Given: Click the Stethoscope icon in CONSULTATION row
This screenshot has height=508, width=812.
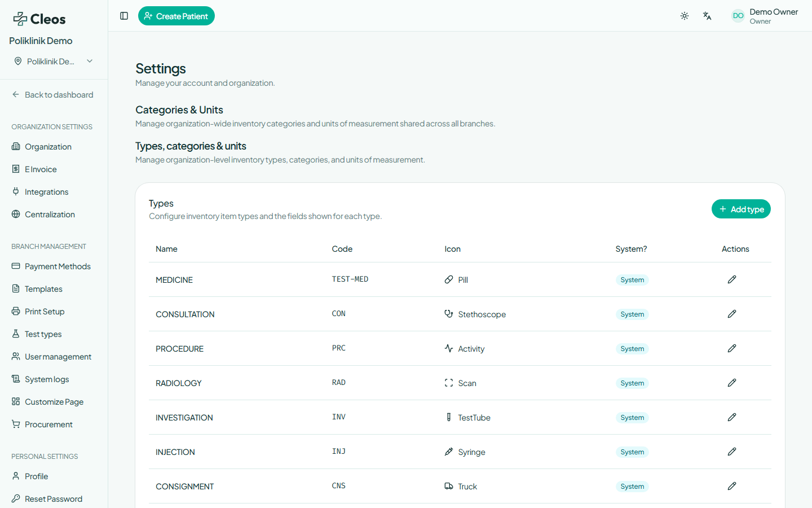Looking at the screenshot, I should coord(449,314).
